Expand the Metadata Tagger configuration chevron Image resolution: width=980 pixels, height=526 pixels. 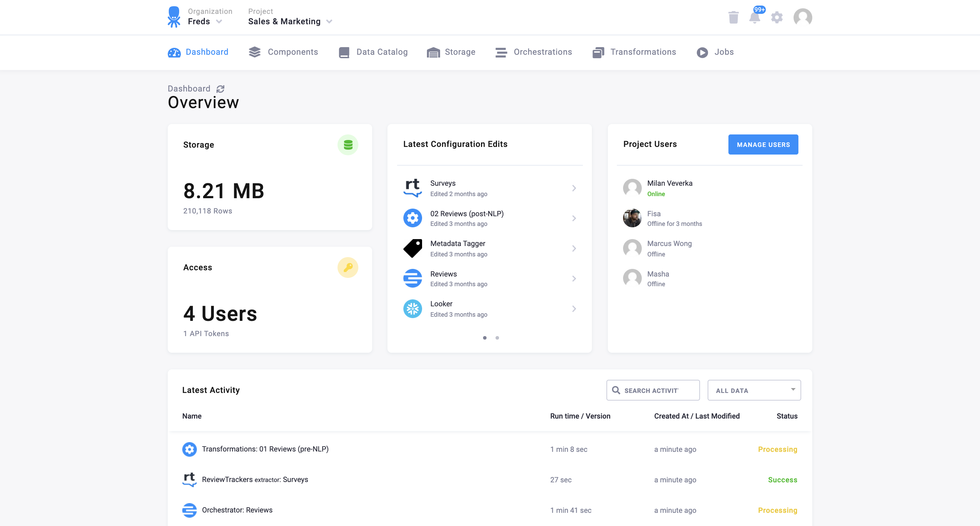click(574, 248)
